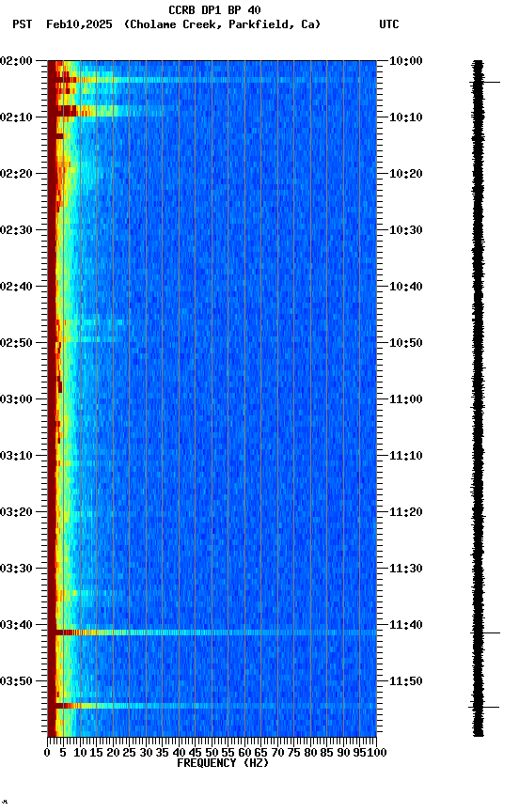Click '(Cholame Creek, Parkfield, Ca)' location text

[x=222, y=24]
